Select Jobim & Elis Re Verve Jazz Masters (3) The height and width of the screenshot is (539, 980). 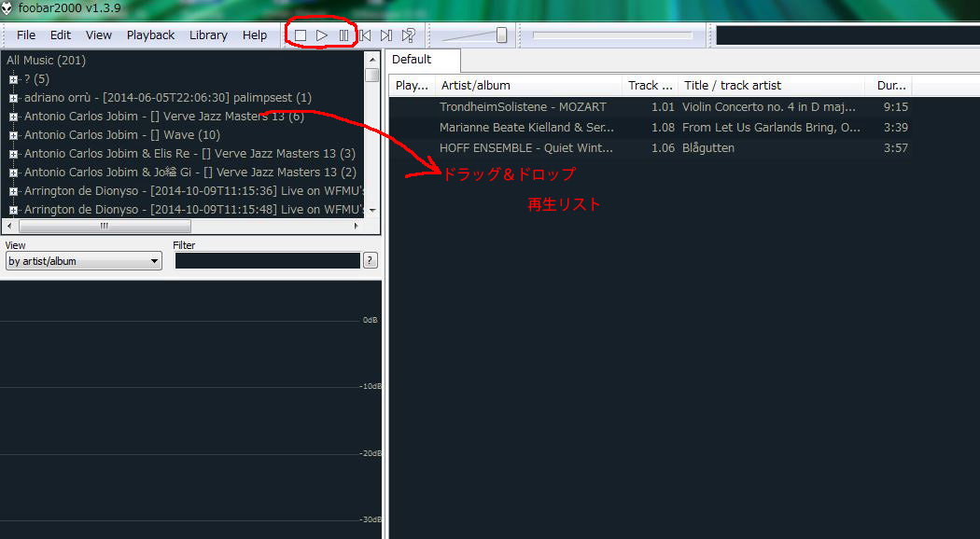tap(190, 154)
